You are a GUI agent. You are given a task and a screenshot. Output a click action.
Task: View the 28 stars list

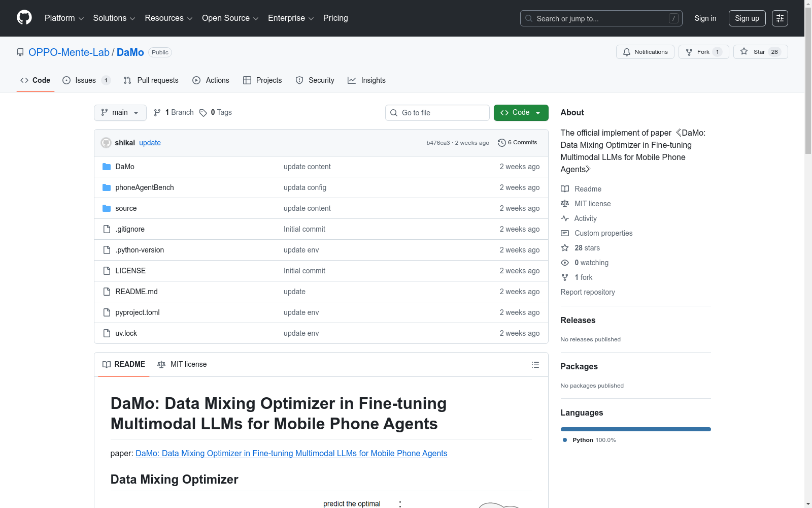pyautogui.click(x=581, y=248)
